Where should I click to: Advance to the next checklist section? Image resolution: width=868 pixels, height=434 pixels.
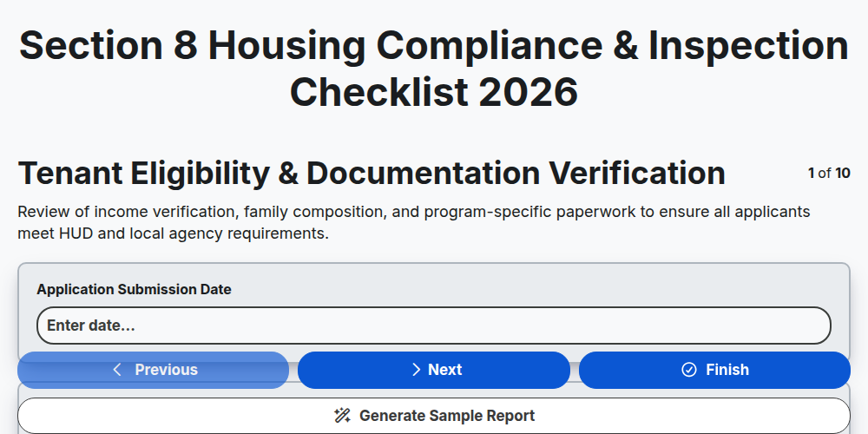point(434,370)
